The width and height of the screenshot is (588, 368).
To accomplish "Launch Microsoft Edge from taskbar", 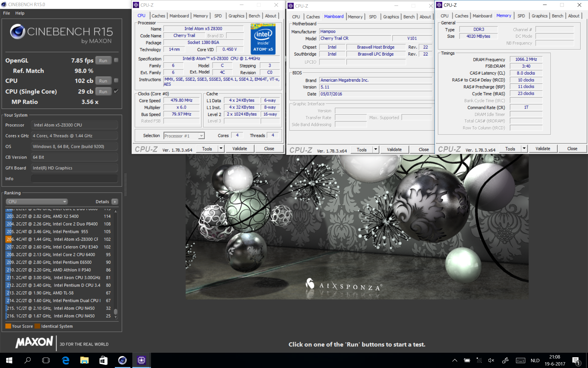I will pyautogui.click(x=66, y=360).
